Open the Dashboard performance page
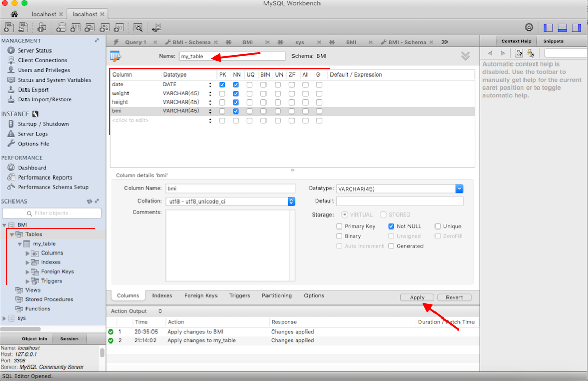 (x=32, y=168)
